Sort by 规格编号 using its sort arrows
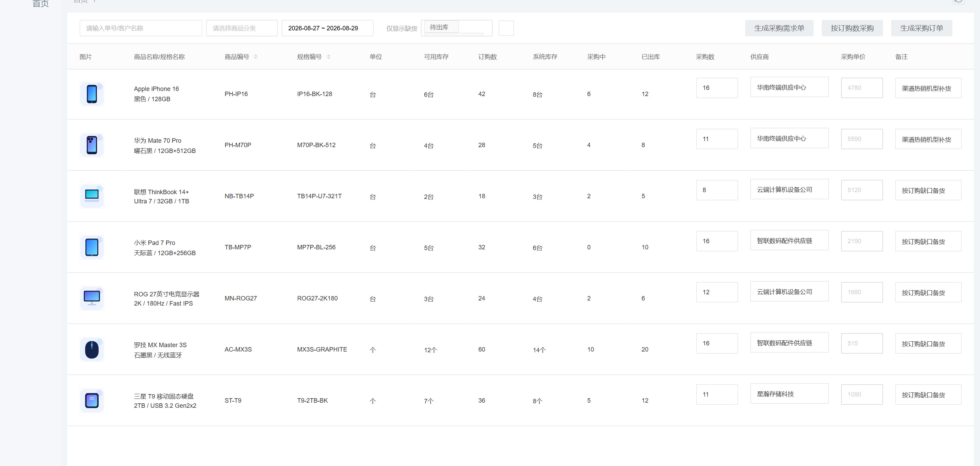980x466 pixels. pyautogui.click(x=328, y=57)
